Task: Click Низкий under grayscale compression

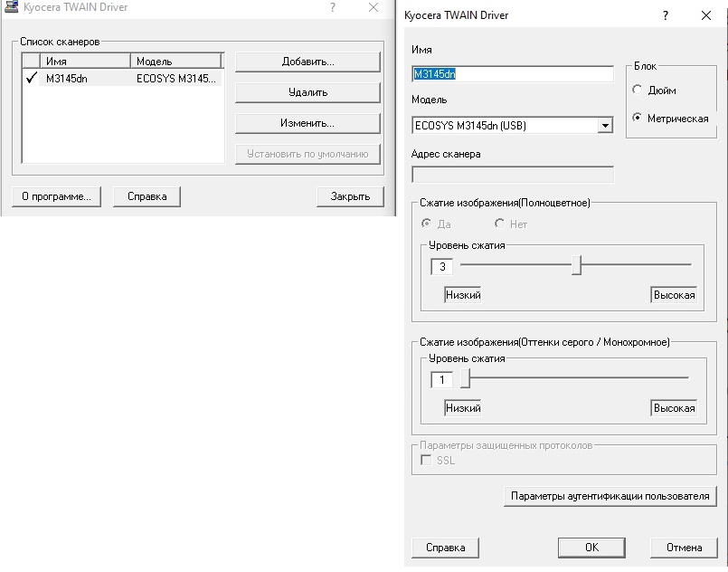Action: pyautogui.click(x=462, y=408)
